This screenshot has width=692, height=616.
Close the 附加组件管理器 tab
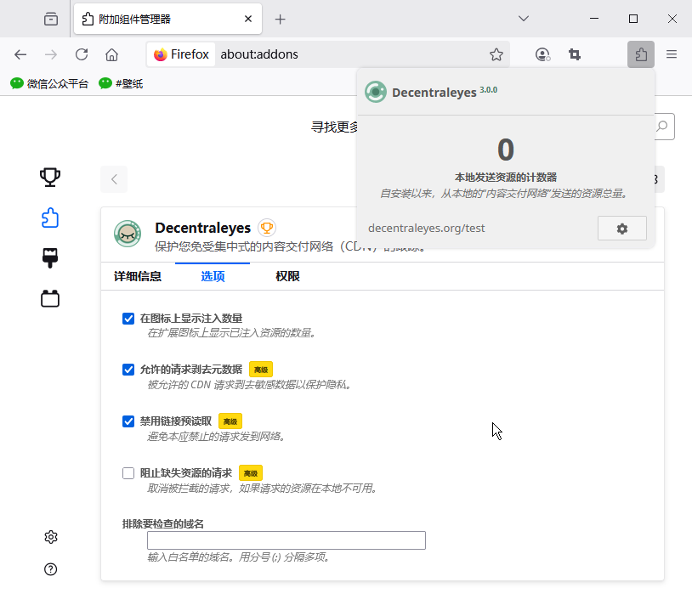tap(248, 19)
